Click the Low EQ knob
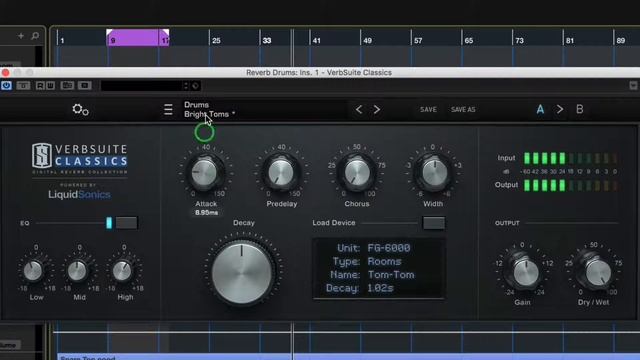Screen dimensions: 640x360 tap(33, 271)
